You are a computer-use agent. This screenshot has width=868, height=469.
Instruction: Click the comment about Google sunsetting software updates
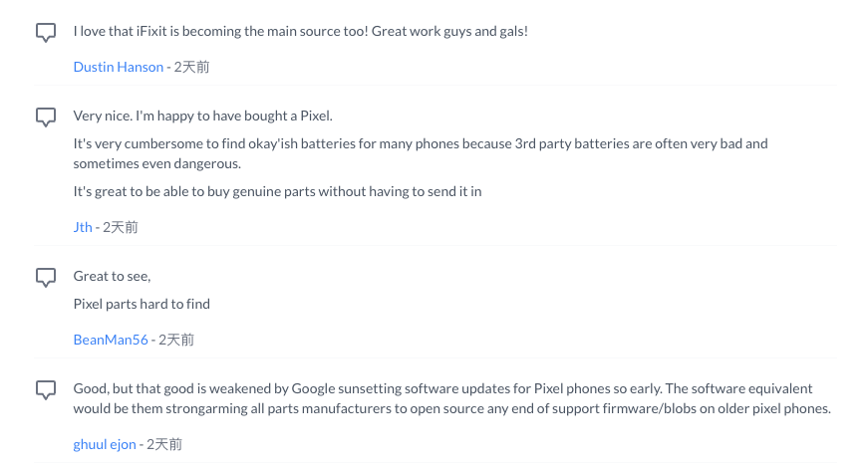coord(451,398)
